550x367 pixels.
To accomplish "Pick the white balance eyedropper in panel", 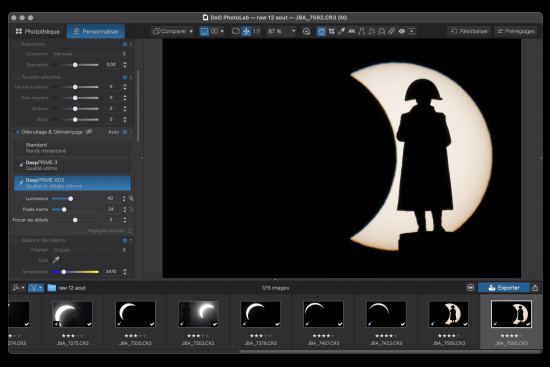I will pos(56,260).
